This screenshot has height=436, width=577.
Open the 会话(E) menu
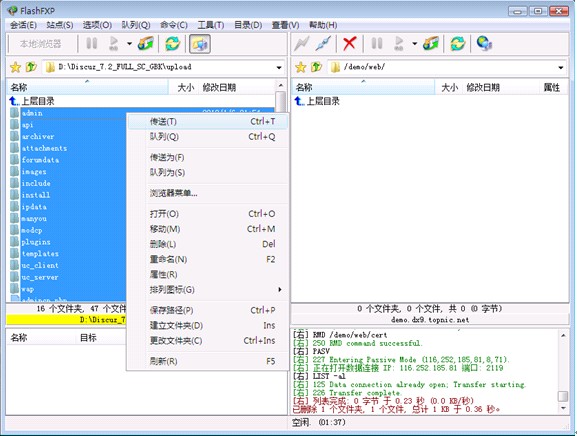(x=24, y=25)
